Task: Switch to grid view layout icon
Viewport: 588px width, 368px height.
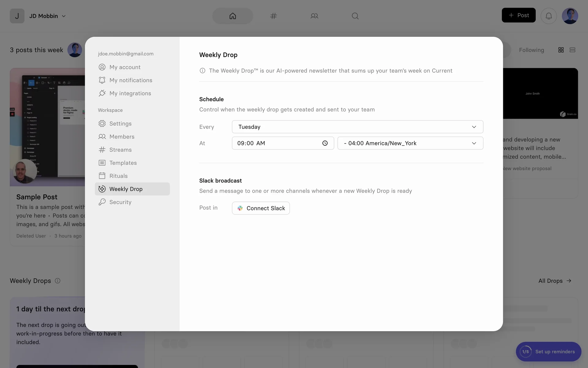Action: tap(561, 50)
